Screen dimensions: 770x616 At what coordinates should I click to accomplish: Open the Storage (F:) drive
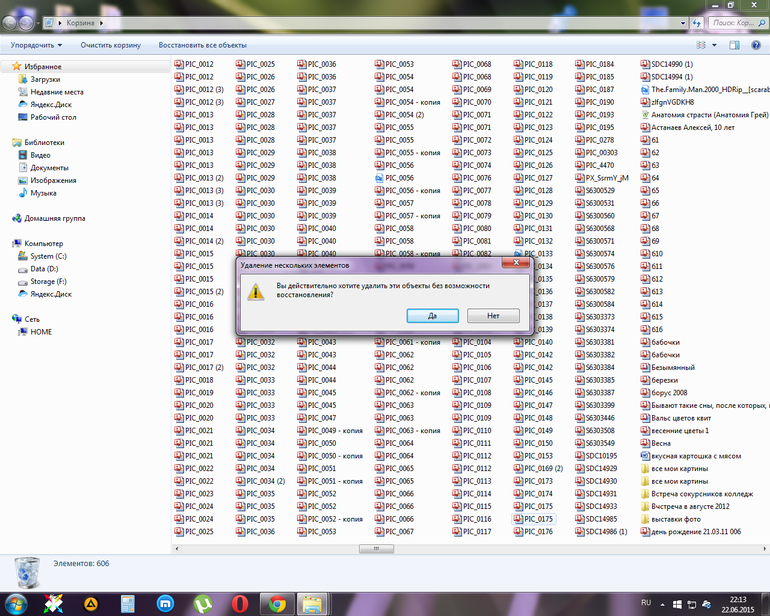click(49, 281)
